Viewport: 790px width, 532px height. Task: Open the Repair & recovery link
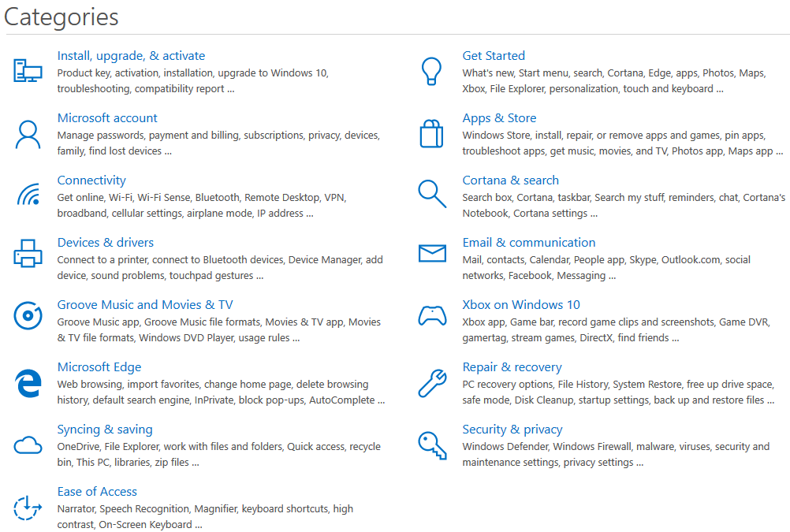(x=512, y=367)
